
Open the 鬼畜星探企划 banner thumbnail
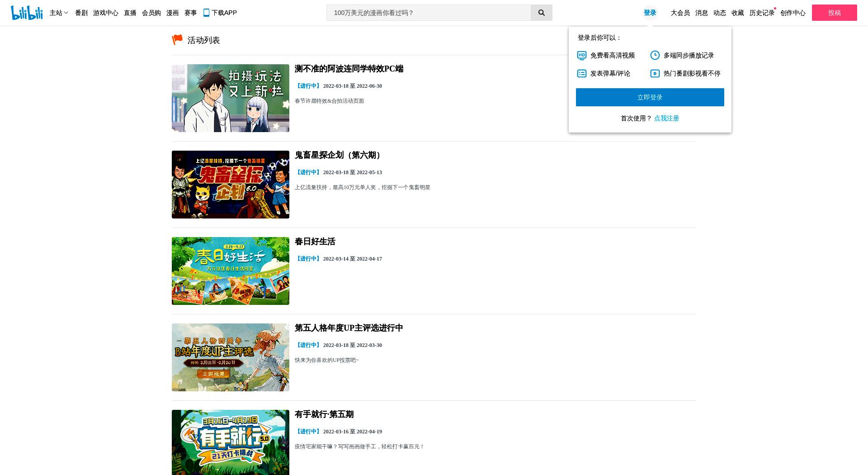point(231,185)
